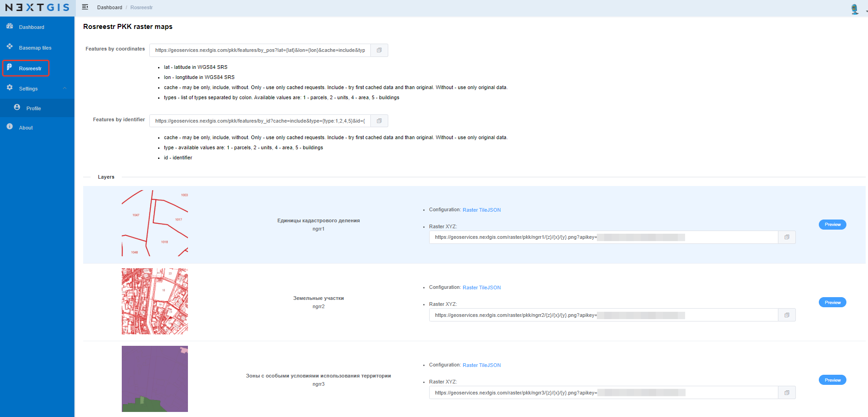Open the Basemap tiles menu item
The height and width of the screenshot is (417, 868).
click(37, 48)
